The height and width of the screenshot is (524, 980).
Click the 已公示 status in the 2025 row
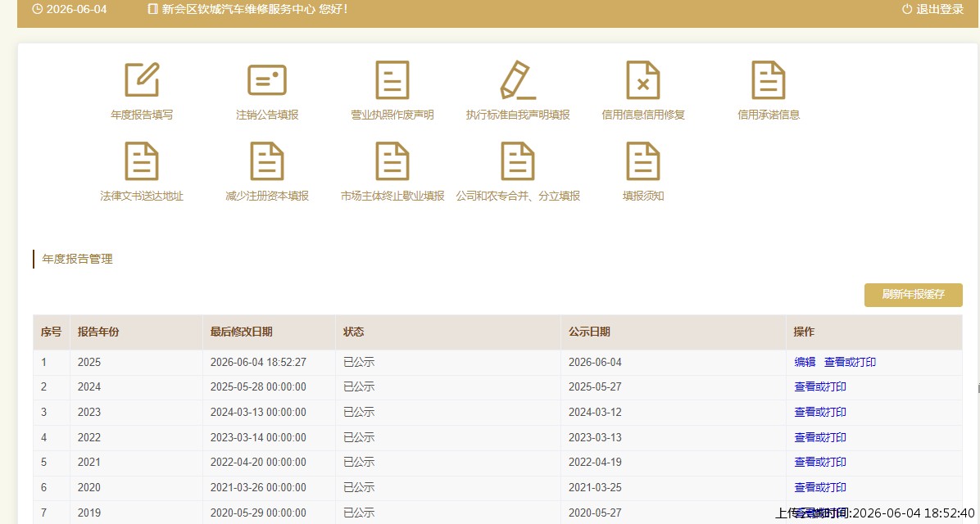click(x=359, y=362)
